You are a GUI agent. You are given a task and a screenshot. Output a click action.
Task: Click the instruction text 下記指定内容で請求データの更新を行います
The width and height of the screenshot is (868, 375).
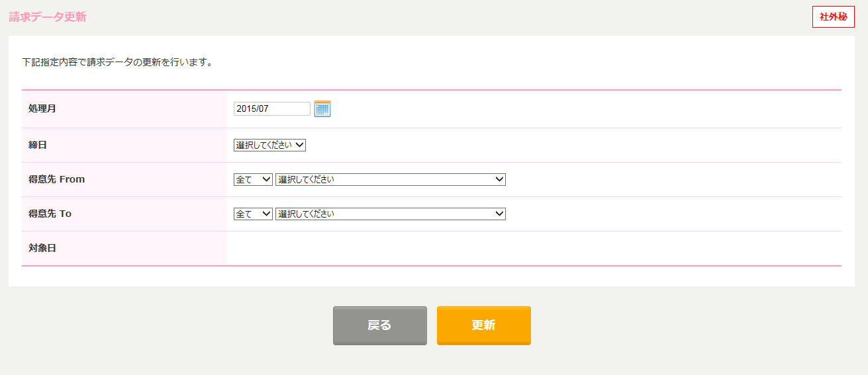[x=117, y=63]
